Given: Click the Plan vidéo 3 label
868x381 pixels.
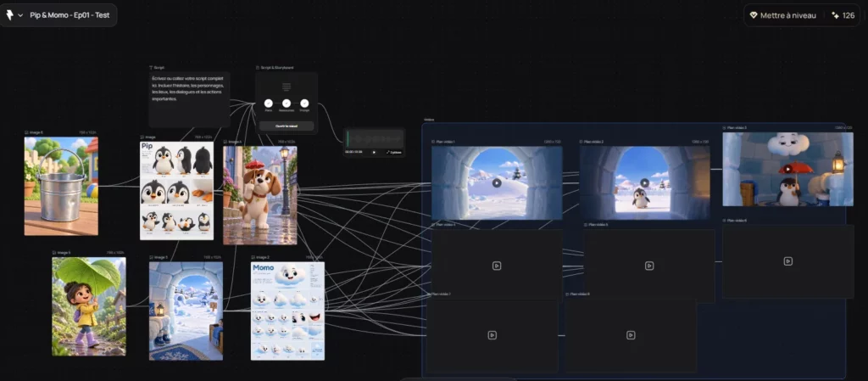Looking at the screenshot, I should [737, 128].
